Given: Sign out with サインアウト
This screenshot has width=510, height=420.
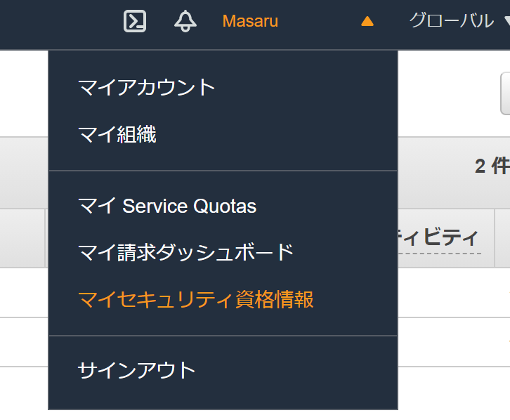Looking at the screenshot, I should (x=137, y=370).
